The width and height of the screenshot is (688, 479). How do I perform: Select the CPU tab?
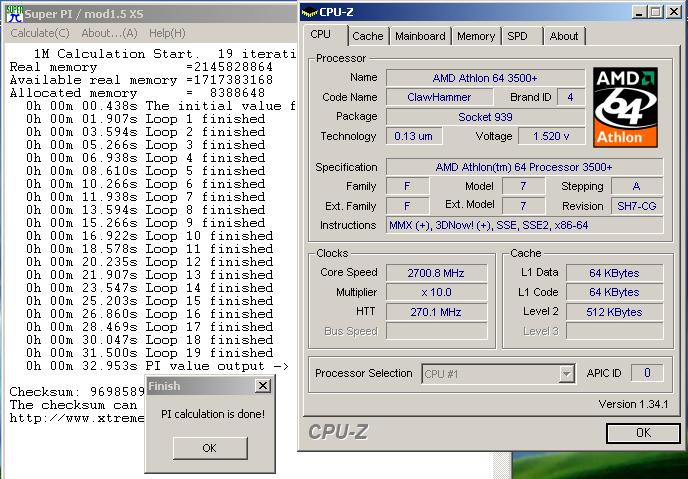pos(321,34)
